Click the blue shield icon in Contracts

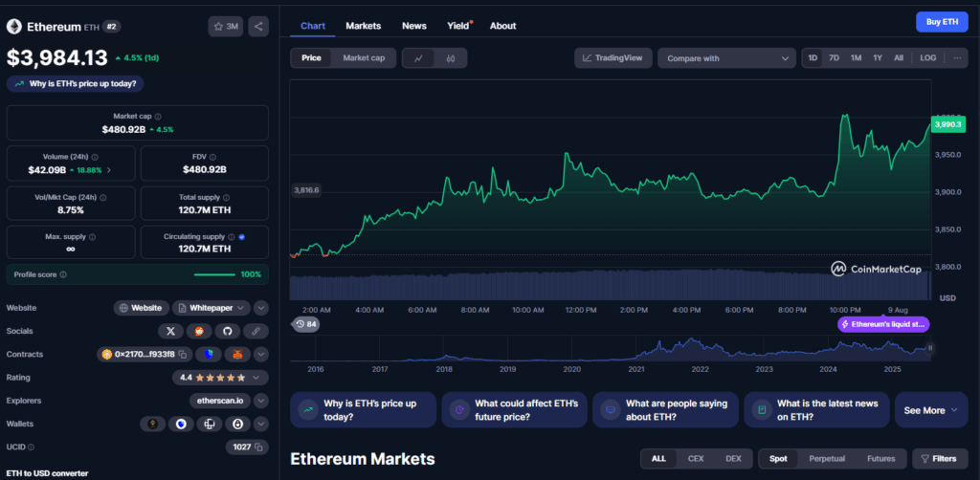pos(208,355)
